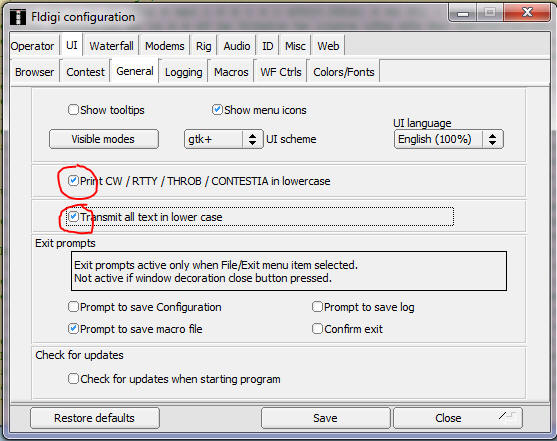557x441 pixels.
Task: Click the Fldigi icon in title bar
Action: point(17,17)
